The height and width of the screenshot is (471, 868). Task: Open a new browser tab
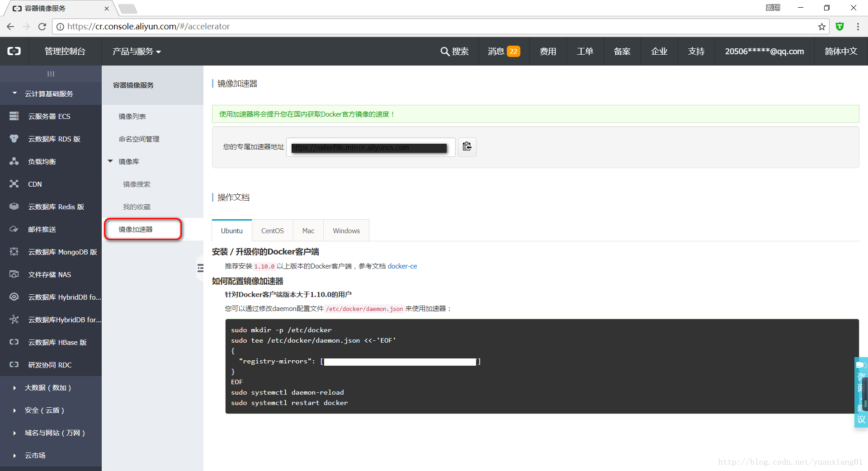pyautogui.click(x=128, y=9)
